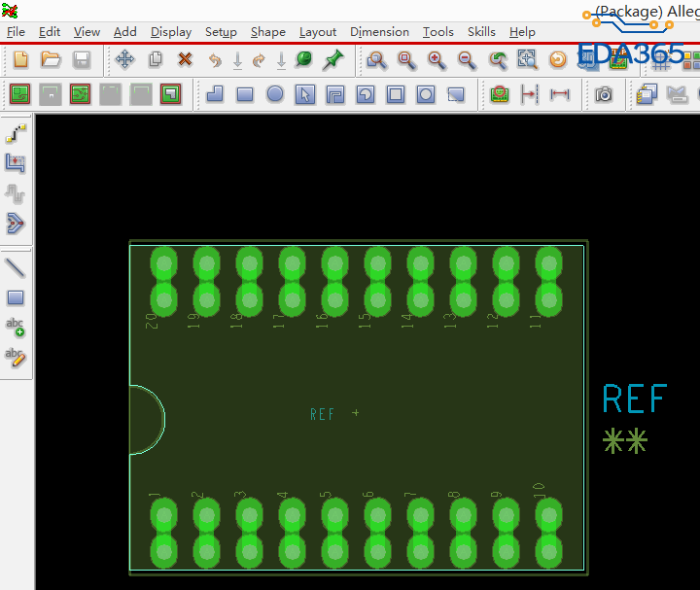700x590 pixels.
Task: Click the New file icon
Action: click(x=20, y=59)
